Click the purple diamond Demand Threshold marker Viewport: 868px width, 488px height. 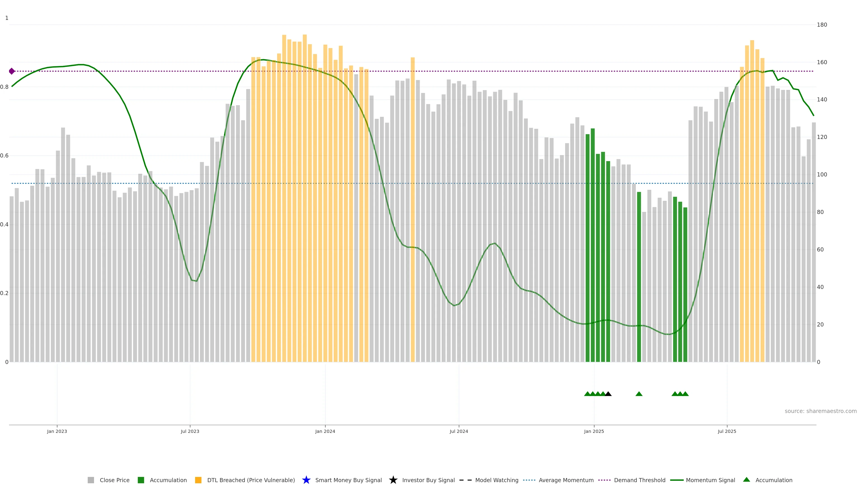(12, 71)
